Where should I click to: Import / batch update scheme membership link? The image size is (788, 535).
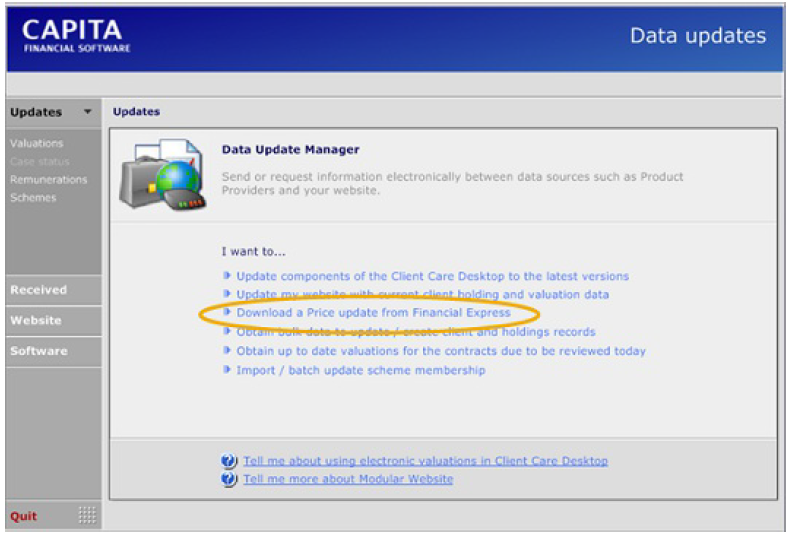click(x=361, y=370)
